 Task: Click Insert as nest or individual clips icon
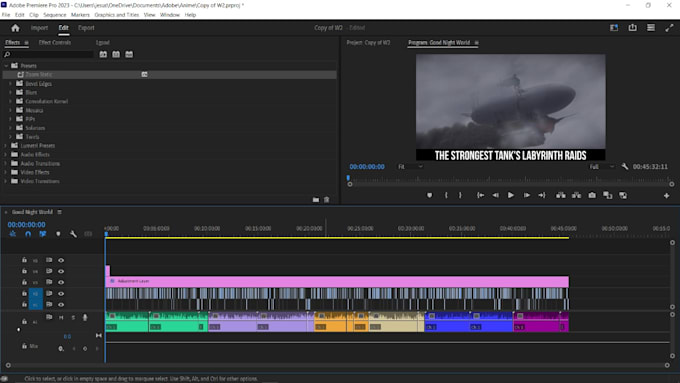tap(13, 234)
